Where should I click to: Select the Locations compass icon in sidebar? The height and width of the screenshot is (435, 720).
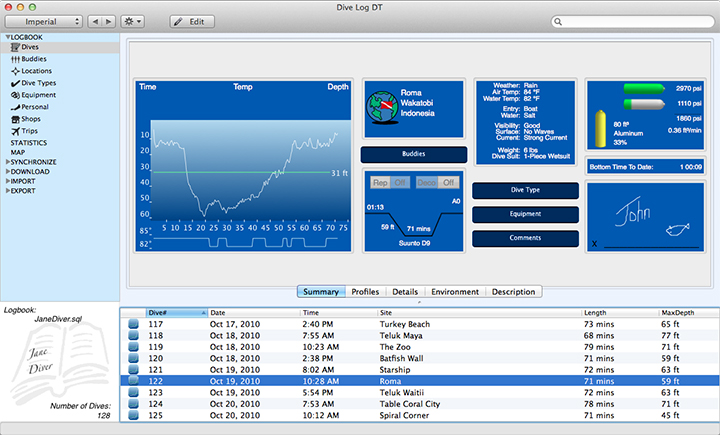point(15,71)
